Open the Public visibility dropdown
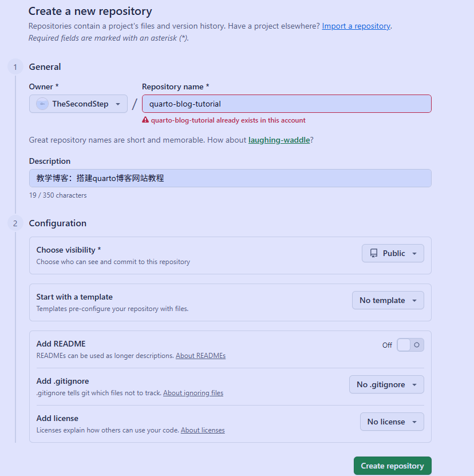 click(x=393, y=253)
